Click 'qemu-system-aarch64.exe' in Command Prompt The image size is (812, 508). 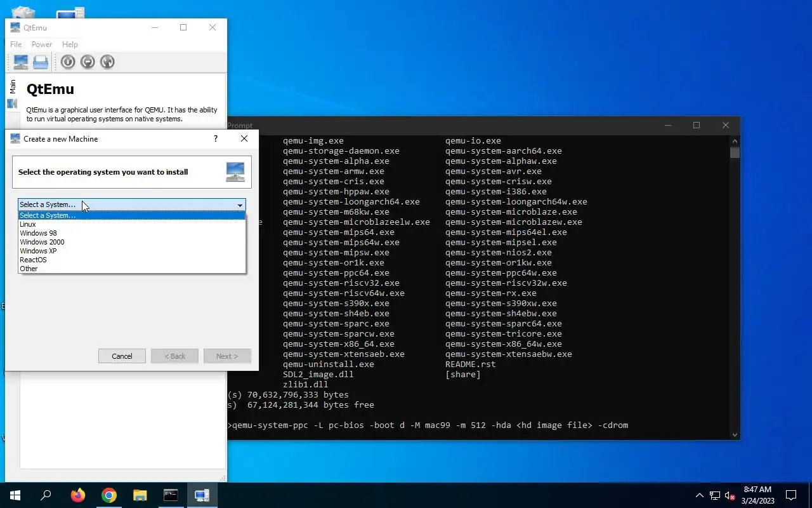click(504, 150)
